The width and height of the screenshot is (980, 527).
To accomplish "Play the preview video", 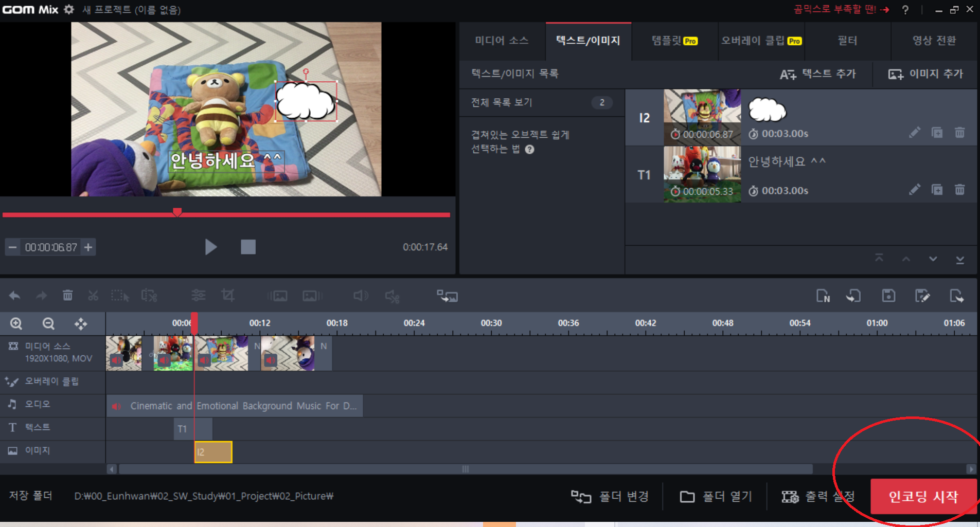I will [x=210, y=247].
